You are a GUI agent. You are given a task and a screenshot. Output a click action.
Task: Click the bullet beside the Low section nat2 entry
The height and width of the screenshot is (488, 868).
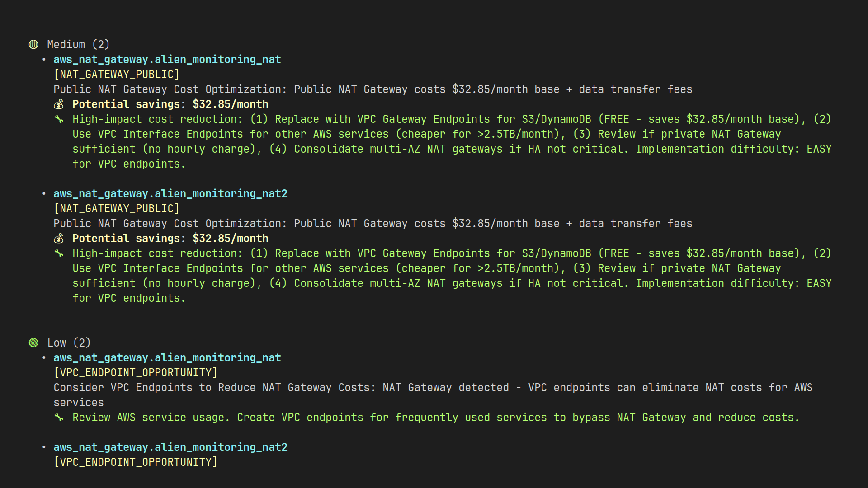(44, 447)
